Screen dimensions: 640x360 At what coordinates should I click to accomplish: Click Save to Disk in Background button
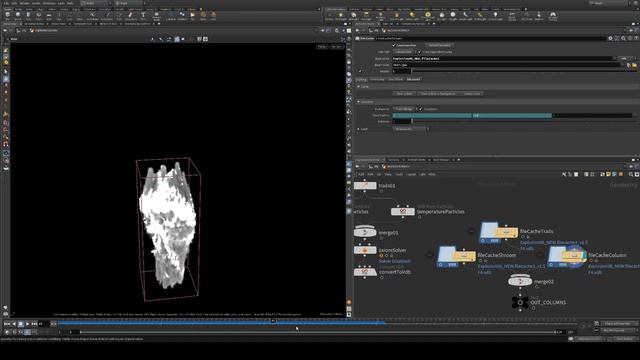[x=438, y=93]
